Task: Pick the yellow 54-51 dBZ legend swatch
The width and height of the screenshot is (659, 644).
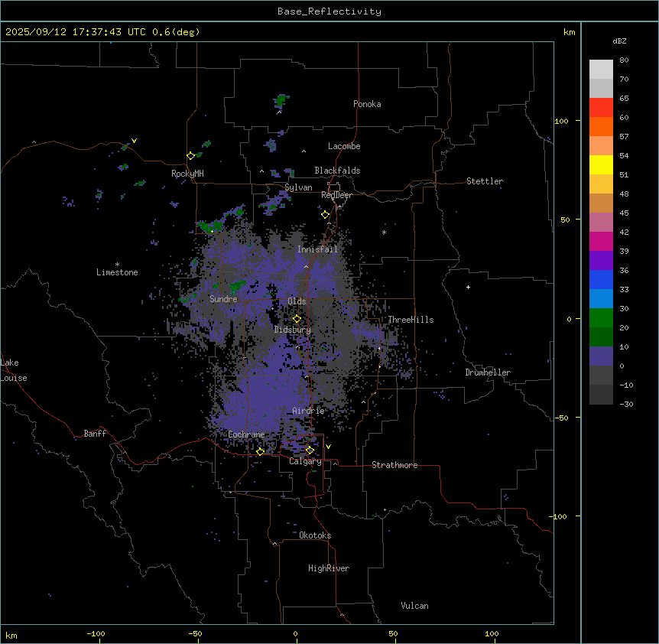Action: (x=601, y=164)
